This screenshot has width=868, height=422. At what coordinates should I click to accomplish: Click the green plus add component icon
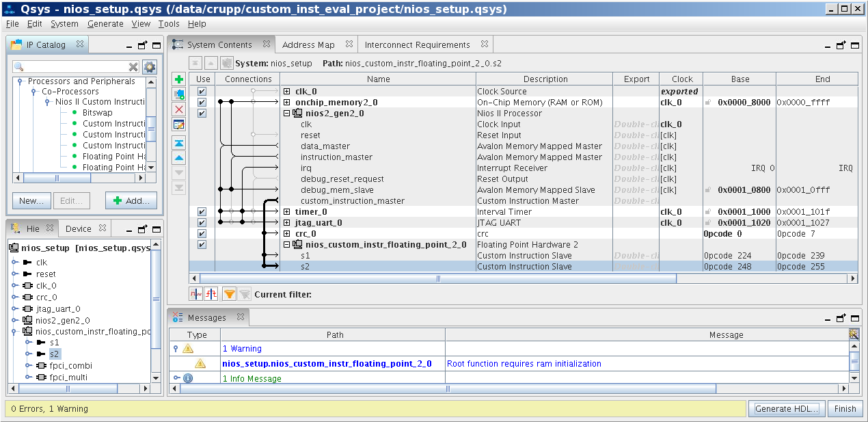point(179,79)
